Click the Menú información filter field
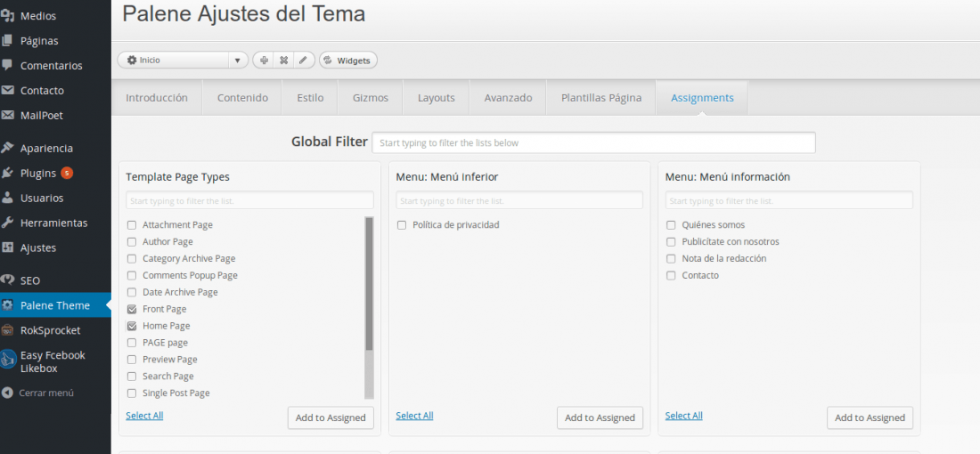Viewport: 980px width, 454px height. [788, 200]
